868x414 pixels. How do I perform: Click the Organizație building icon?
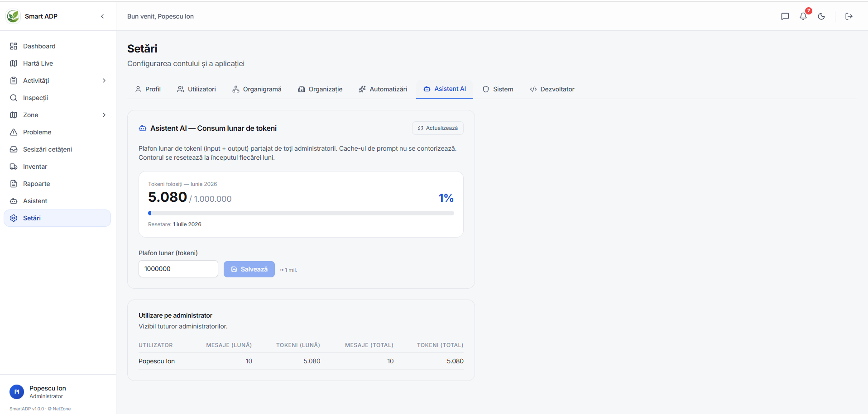[301, 89]
